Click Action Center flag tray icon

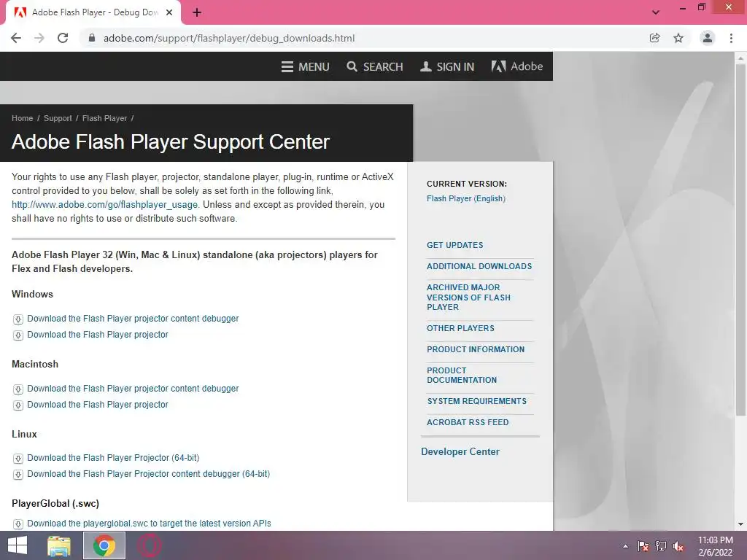pyautogui.click(x=643, y=546)
